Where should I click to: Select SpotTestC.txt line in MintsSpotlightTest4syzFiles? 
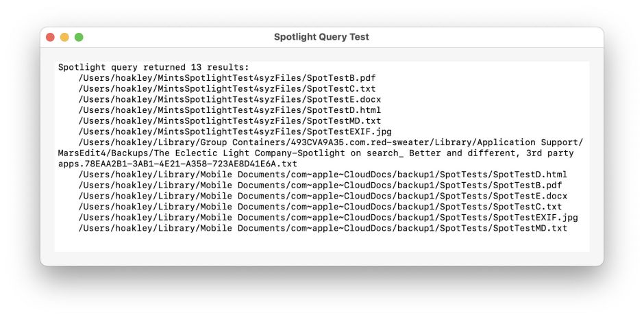tap(227, 89)
